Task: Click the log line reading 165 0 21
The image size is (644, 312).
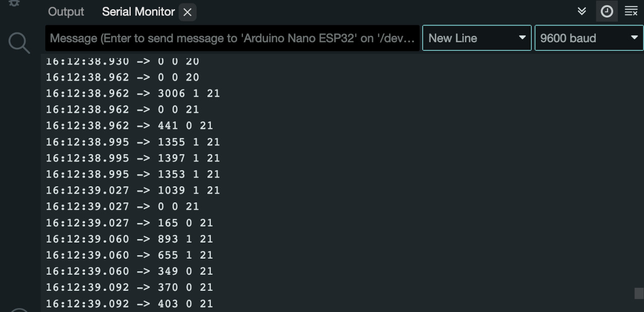Action: (129, 223)
